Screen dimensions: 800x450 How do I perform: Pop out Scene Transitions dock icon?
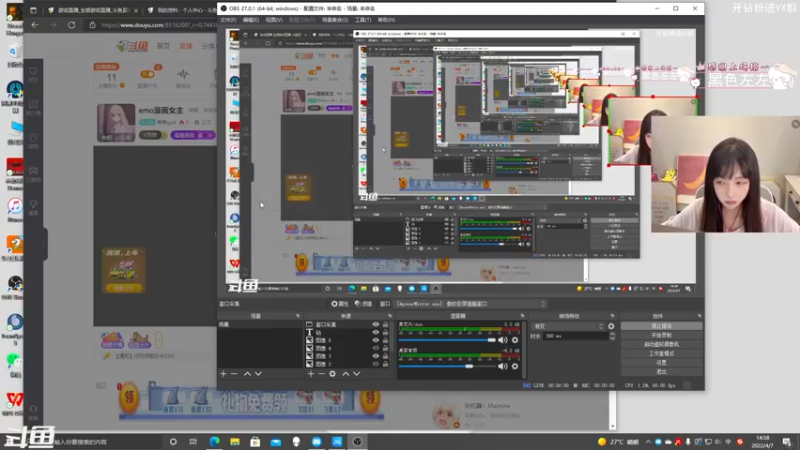[x=612, y=316]
